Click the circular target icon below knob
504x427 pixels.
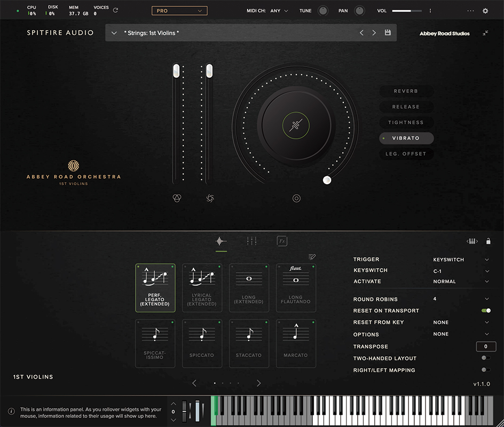[x=296, y=198]
